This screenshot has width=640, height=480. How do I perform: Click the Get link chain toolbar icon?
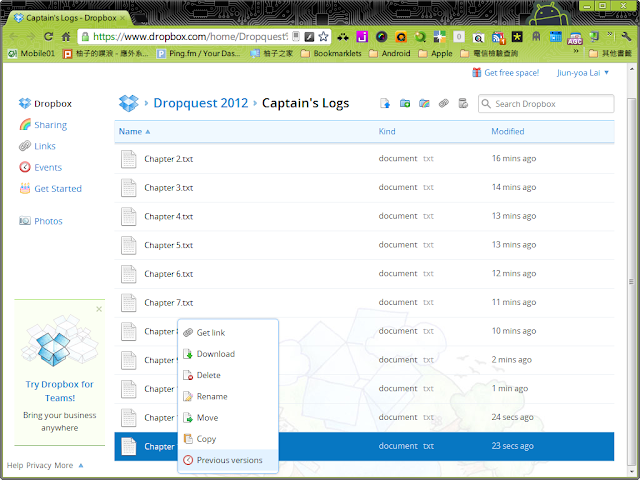click(444, 104)
